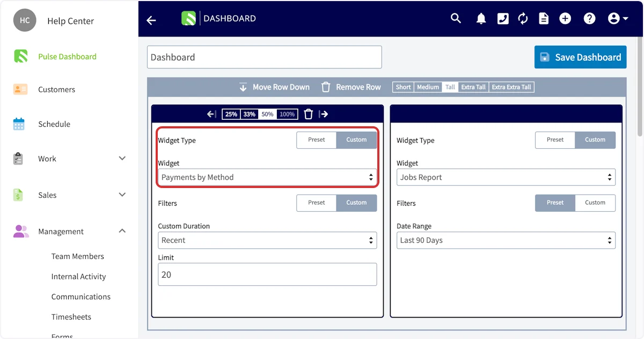Set row height to Tall

coord(450,87)
